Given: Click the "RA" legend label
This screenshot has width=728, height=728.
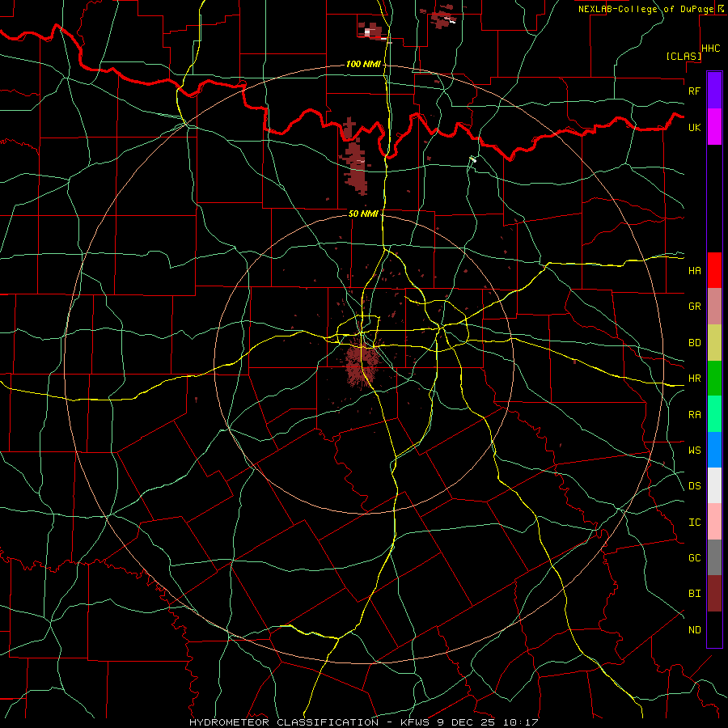Looking at the screenshot, I should coord(694,415).
